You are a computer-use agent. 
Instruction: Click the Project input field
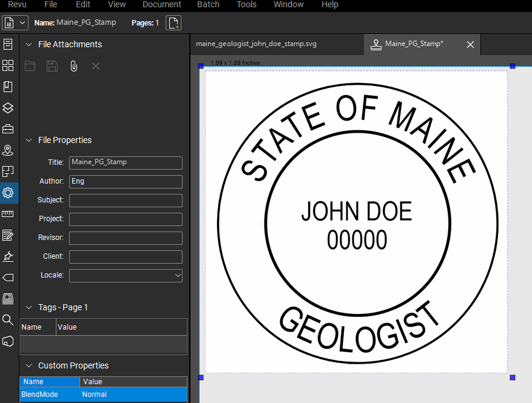[x=126, y=219]
